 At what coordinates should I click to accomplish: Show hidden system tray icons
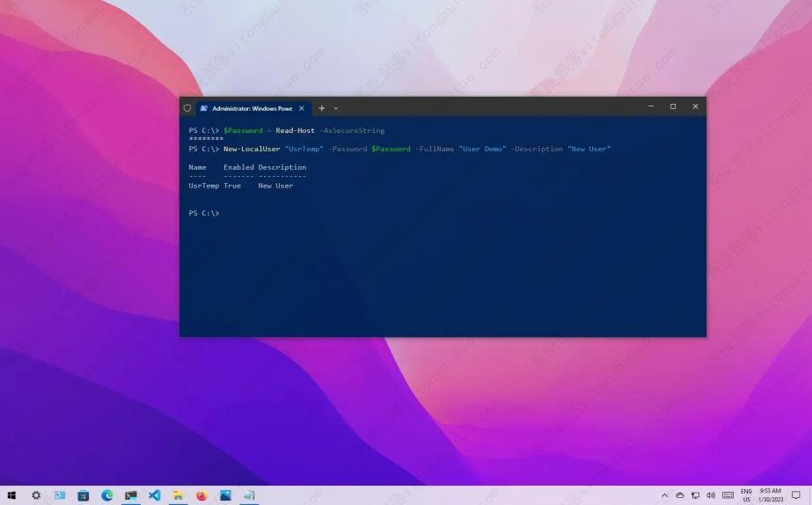664,495
